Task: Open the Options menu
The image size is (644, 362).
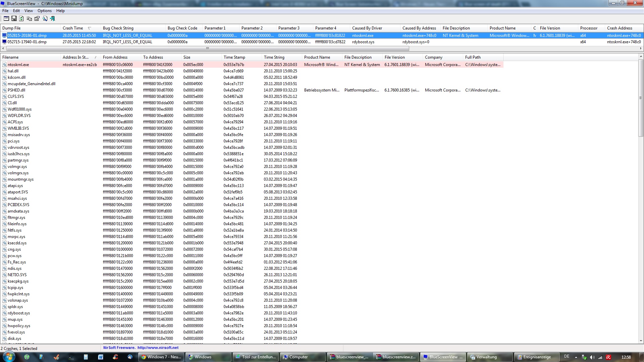Action: coord(44,11)
